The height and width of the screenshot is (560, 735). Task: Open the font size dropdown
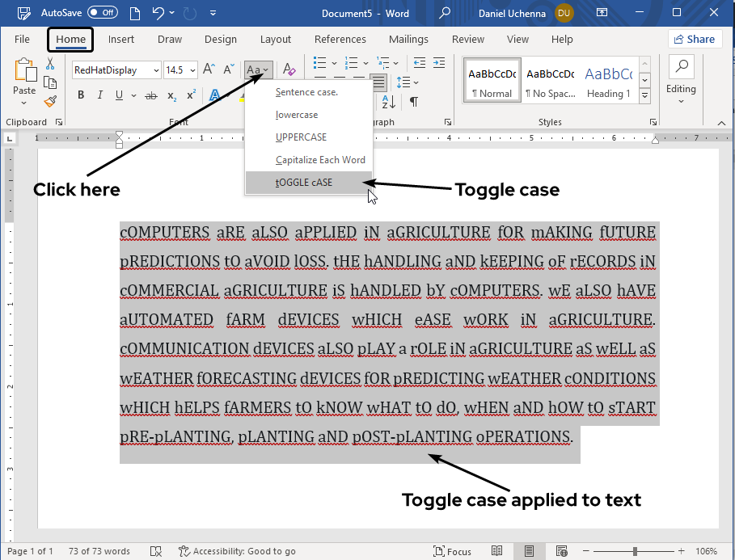pyautogui.click(x=193, y=70)
